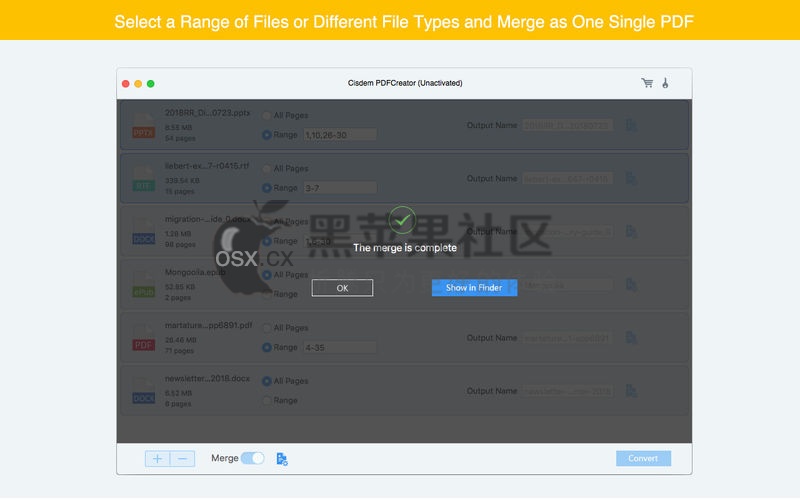Select All Pages for martature pdf file
The width and height of the screenshot is (800, 500).
[266, 328]
